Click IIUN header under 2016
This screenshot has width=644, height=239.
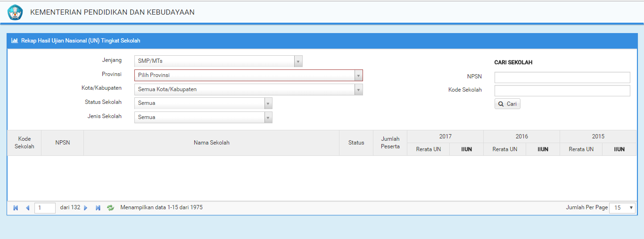(543, 149)
